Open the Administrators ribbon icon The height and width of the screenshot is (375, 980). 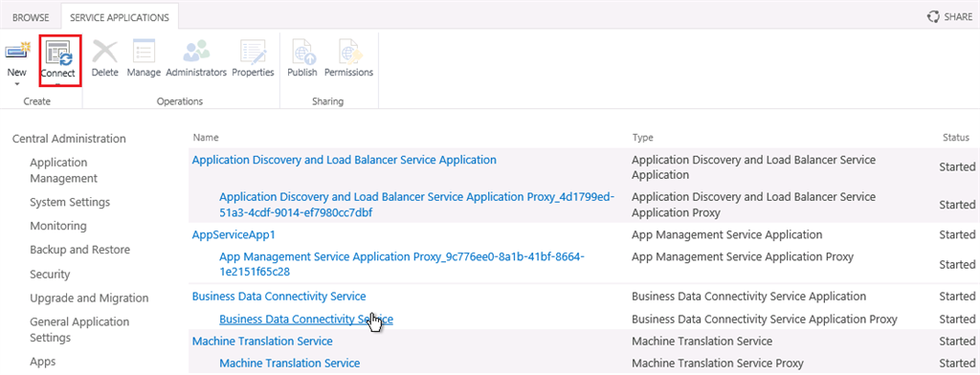coord(196,52)
